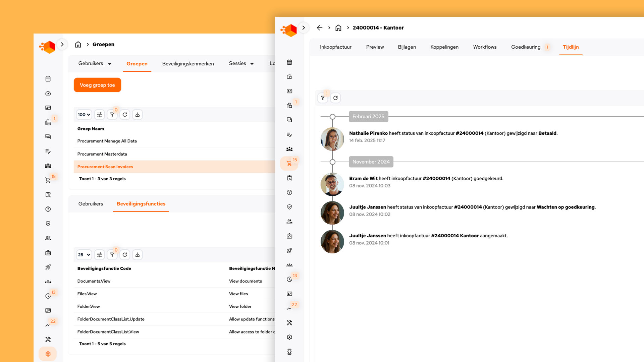Click the refresh icon in timeline toolbar
Image resolution: width=644 pixels, height=362 pixels.
click(x=335, y=98)
